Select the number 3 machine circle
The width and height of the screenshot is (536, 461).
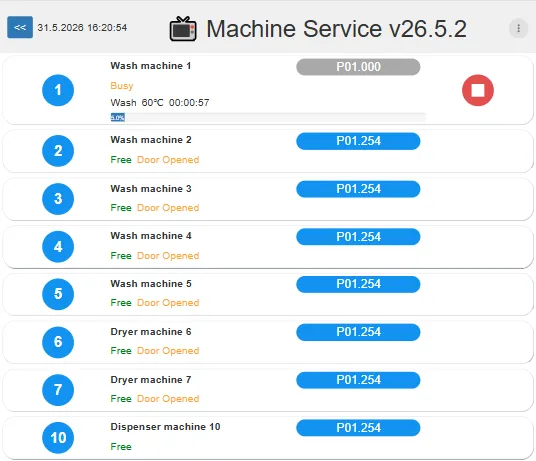point(58,199)
